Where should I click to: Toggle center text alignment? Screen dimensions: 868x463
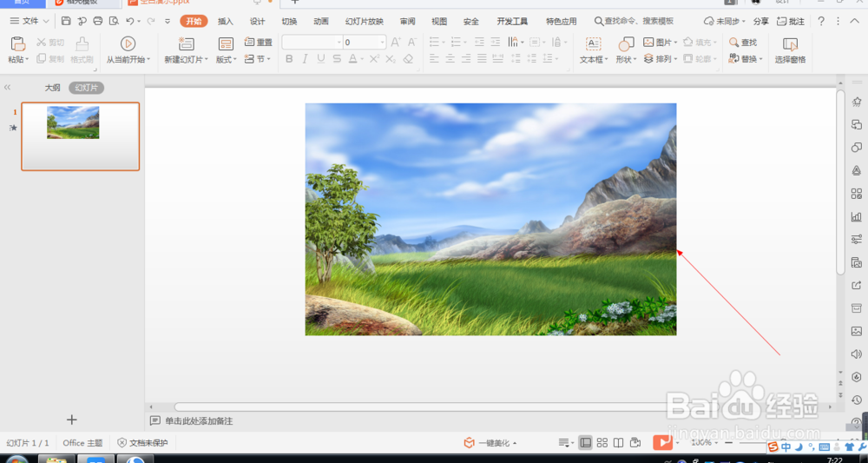pyautogui.click(x=450, y=59)
